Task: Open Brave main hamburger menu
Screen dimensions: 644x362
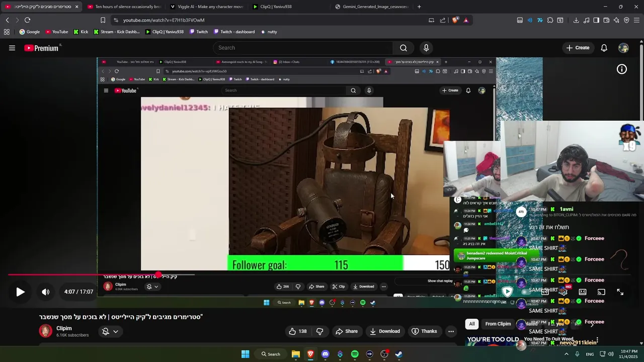Action: [636, 20]
